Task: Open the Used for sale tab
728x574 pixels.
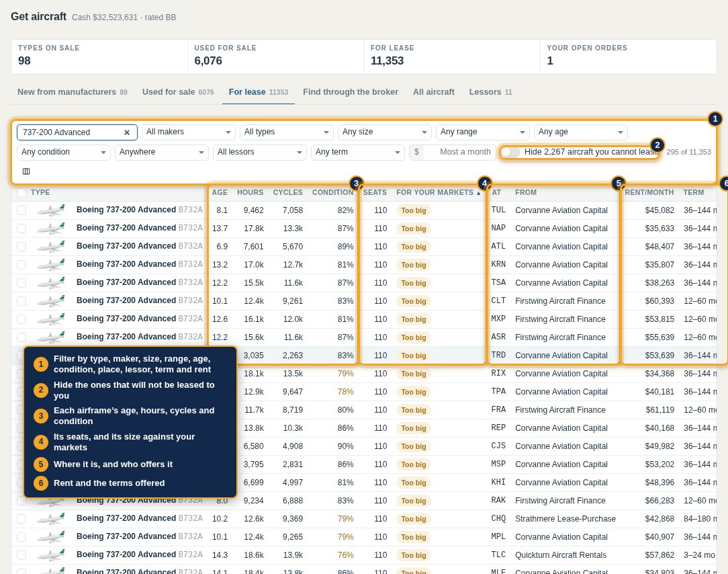Action: (x=178, y=92)
